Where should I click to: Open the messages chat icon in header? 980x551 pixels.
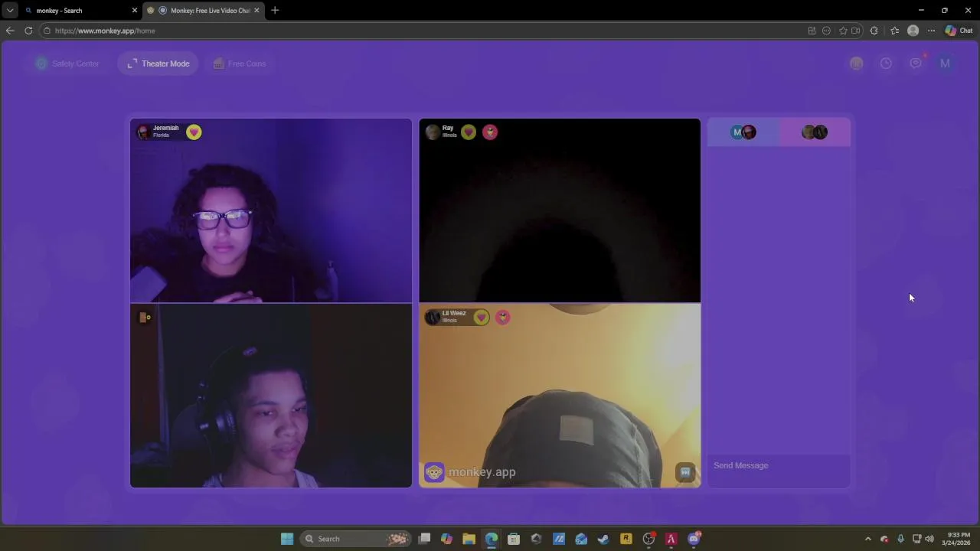pyautogui.click(x=916, y=64)
